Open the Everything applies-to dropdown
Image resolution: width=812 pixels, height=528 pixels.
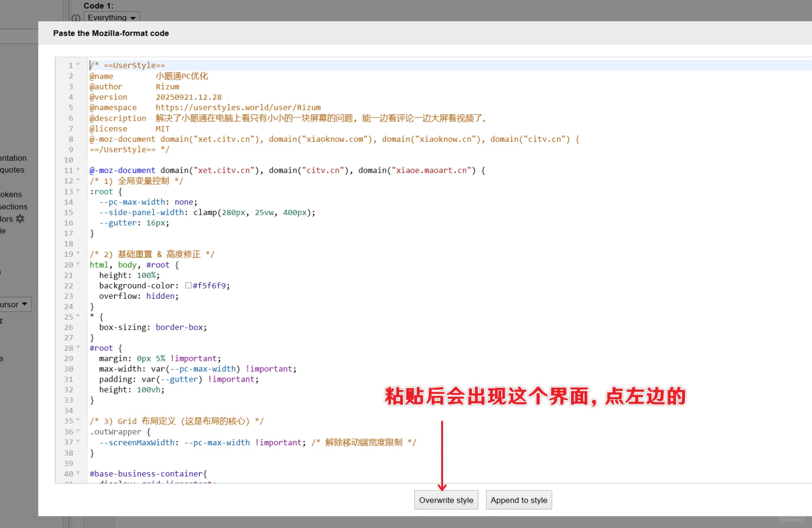point(111,18)
